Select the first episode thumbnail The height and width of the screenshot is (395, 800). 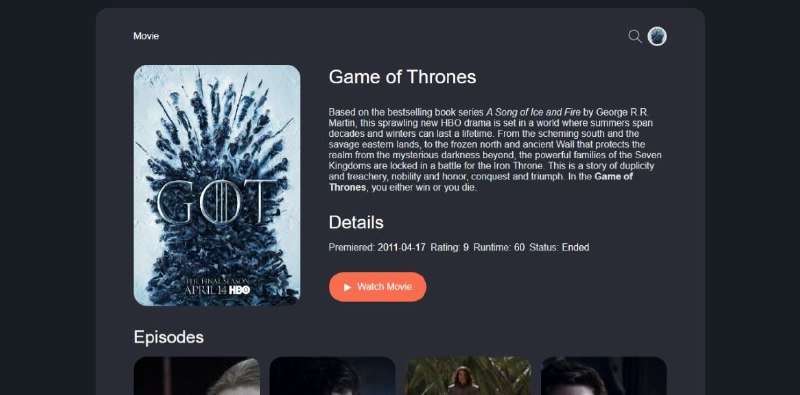coord(197,376)
